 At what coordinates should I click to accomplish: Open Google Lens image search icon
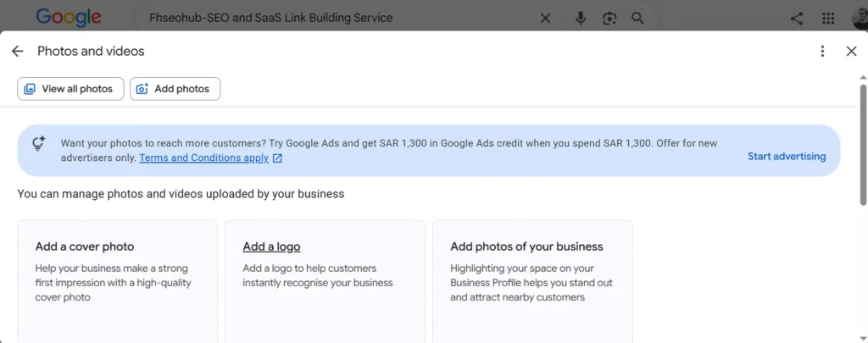point(609,19)
